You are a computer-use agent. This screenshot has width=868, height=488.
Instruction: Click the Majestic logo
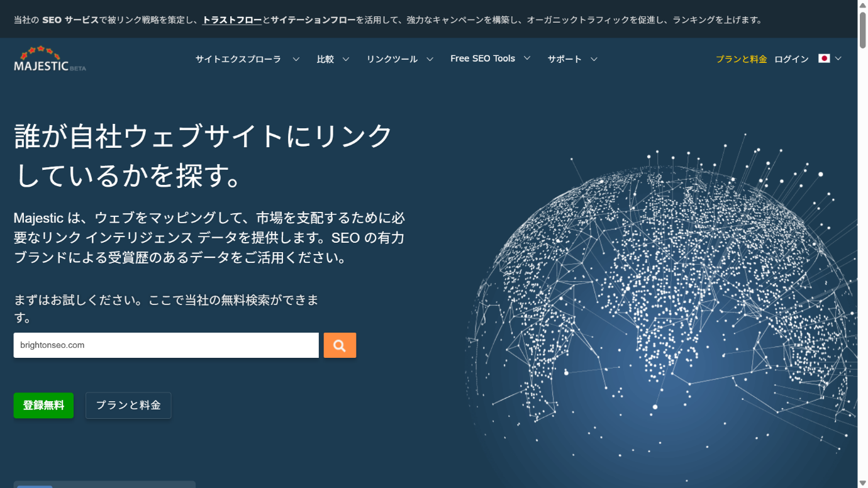(x=50, y=58)
